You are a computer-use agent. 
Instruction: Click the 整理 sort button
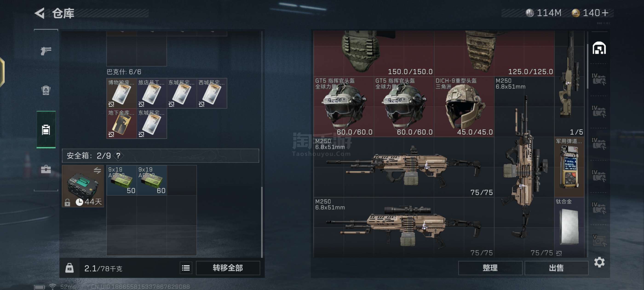coord(490,268)
